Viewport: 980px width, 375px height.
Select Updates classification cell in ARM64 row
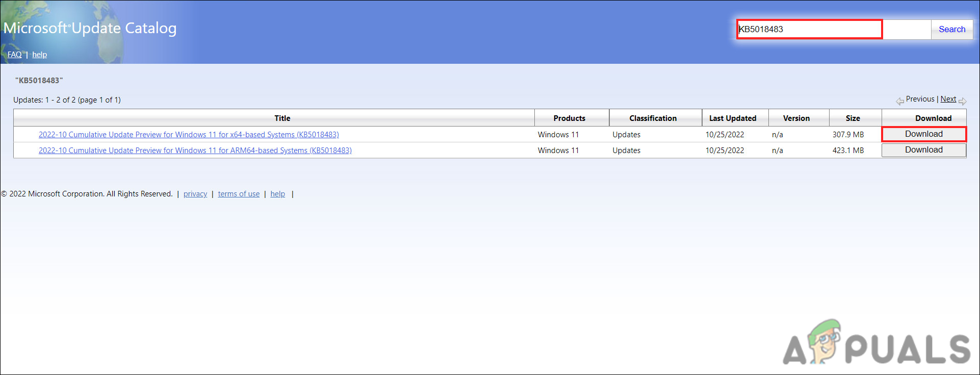point(627,151)
